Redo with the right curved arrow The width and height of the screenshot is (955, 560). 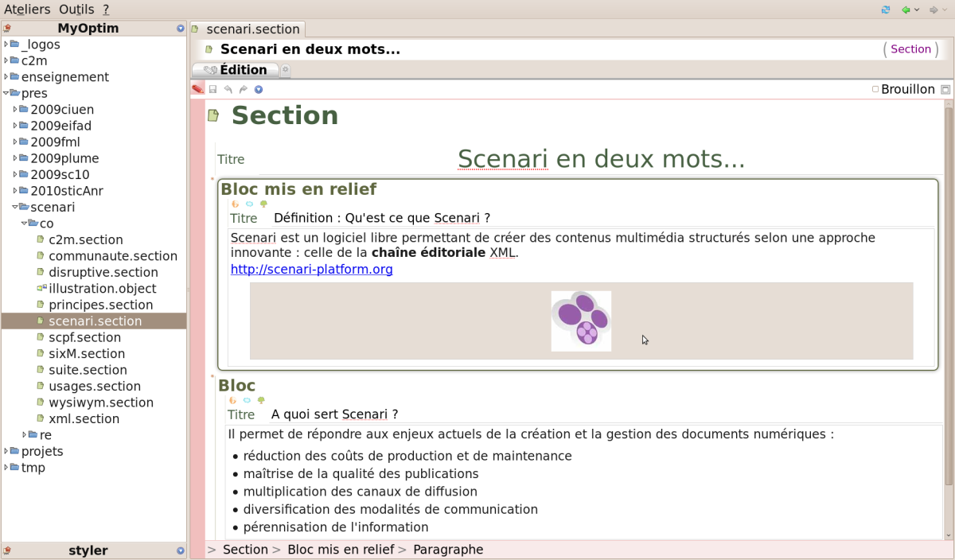[244, 90]
